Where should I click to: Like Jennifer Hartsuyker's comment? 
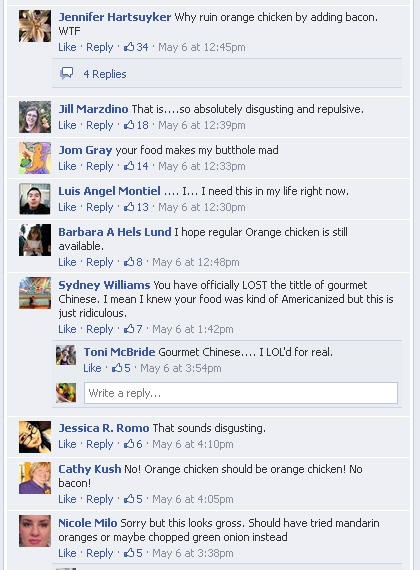point(67,47)
